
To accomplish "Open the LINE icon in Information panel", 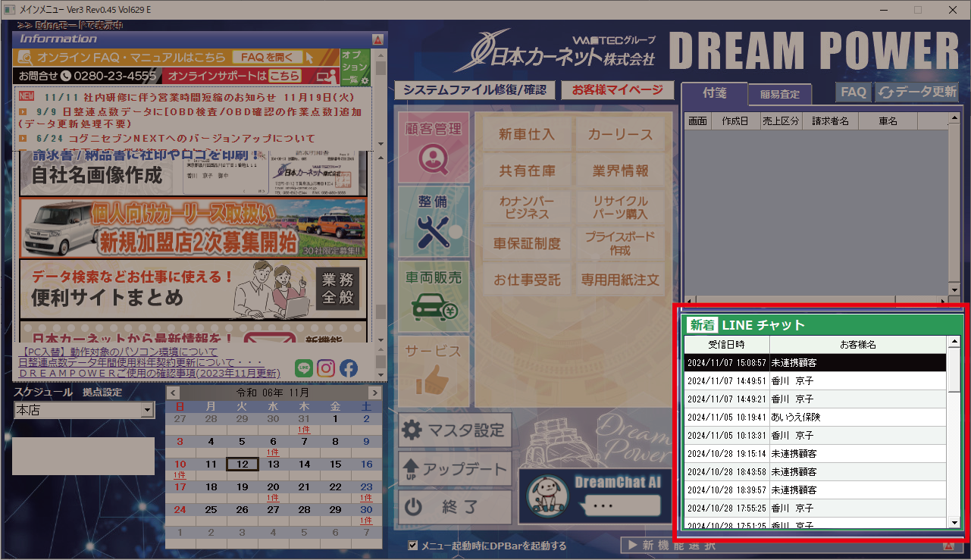I will (304, 368).
